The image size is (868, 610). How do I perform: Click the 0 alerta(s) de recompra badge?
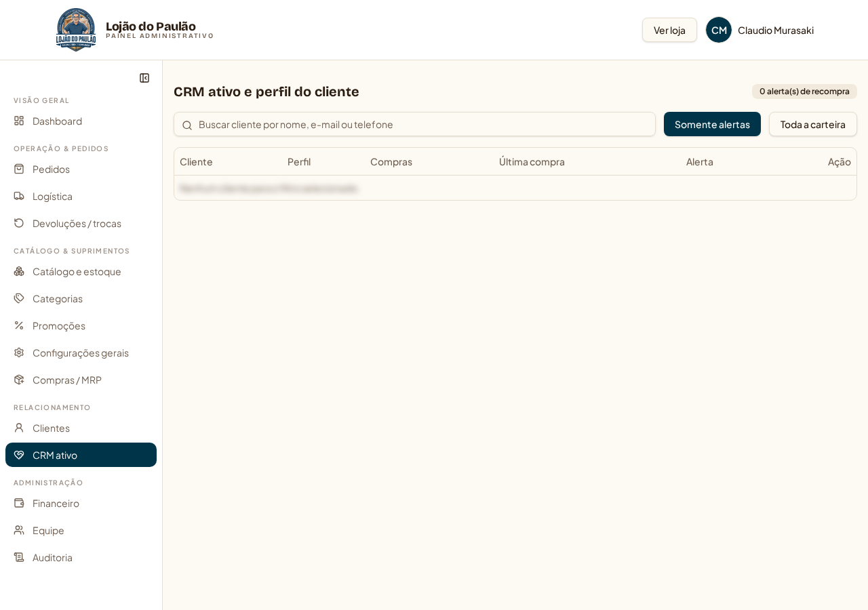tap(804, 91)
